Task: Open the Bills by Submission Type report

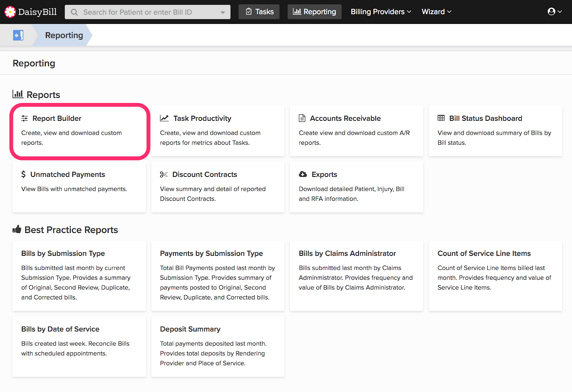Action: (x=63, y=253)
